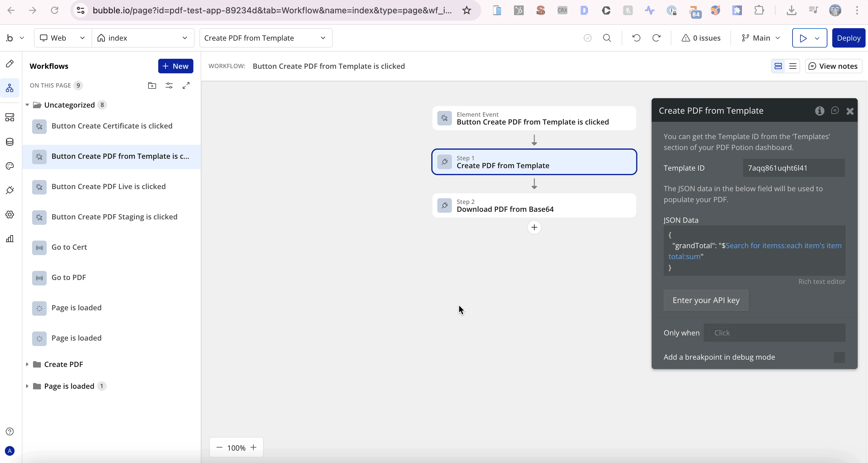Open the Plugins plug icon in sidebar
This screenshot has height=463, width=868.
(x=10, y=190)
